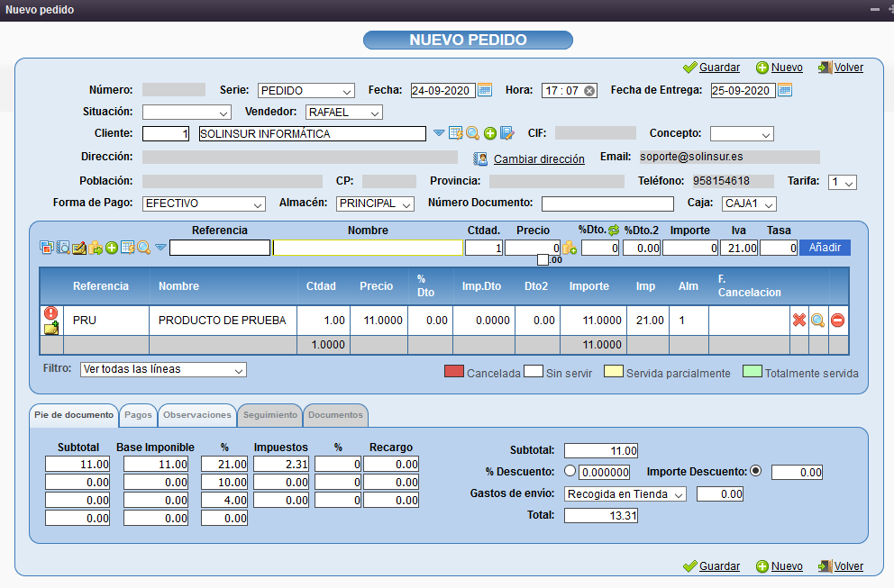This screenshot has width=894, height=588.
Task: Switch to Pie de documento tab
Action: 74,415
